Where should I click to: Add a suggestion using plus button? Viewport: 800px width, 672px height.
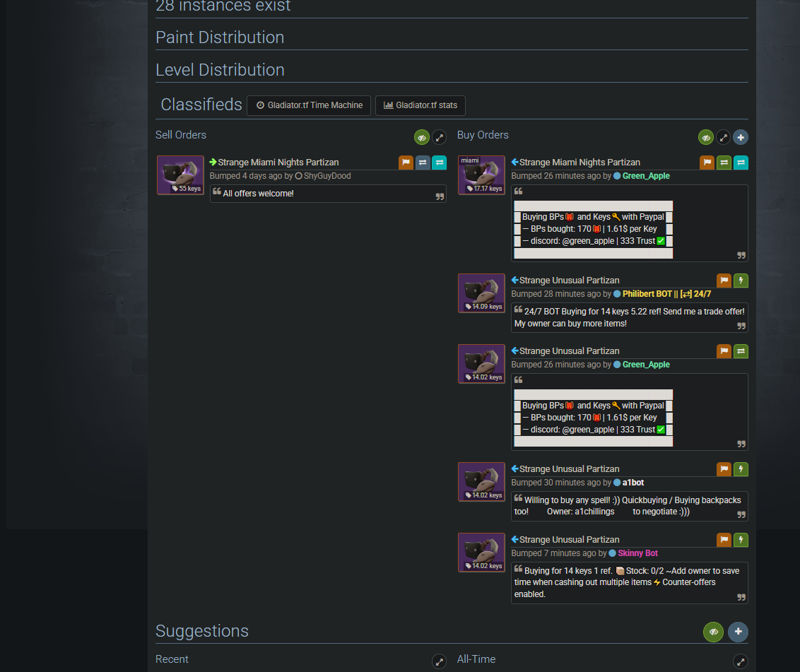(x=738, y=632)
